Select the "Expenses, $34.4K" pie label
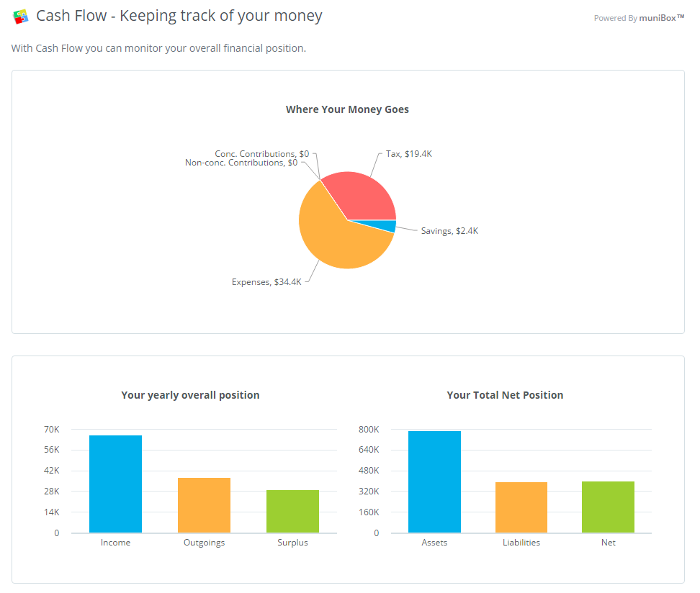700x593 pixels. pyautogui.click(x=266, y=282)
